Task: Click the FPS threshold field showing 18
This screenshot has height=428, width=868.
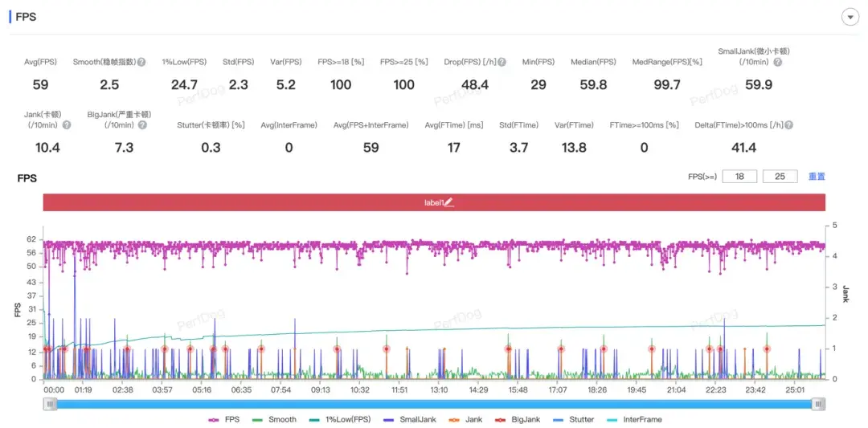Action: 739,177
